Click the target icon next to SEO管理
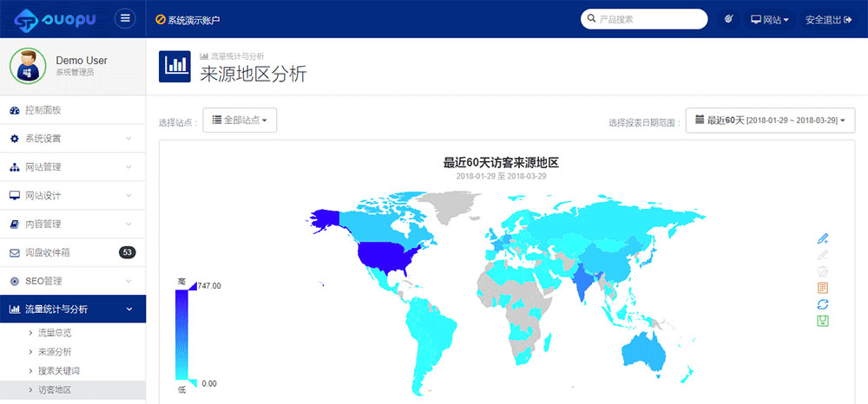 tap(15, 281)
